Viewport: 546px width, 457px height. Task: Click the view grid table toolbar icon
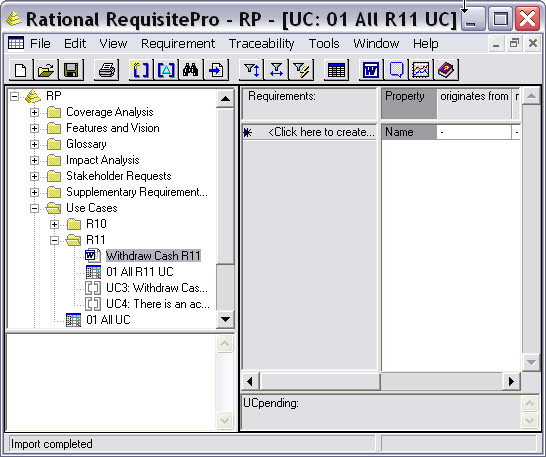coord(336,70)
